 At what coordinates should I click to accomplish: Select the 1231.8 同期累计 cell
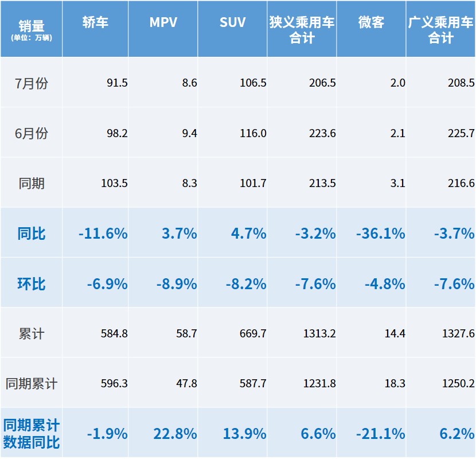[x=318, y=383]
